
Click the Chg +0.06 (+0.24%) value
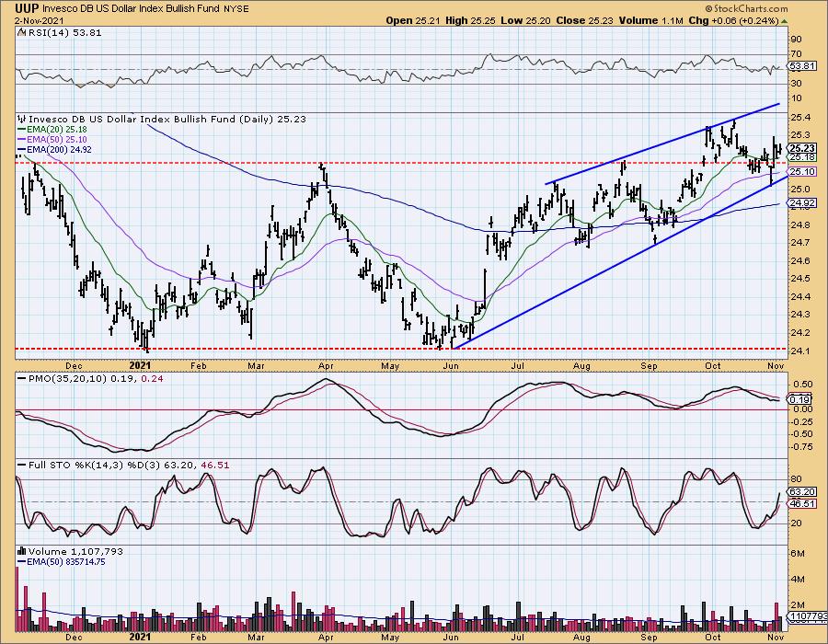(733, 20)
